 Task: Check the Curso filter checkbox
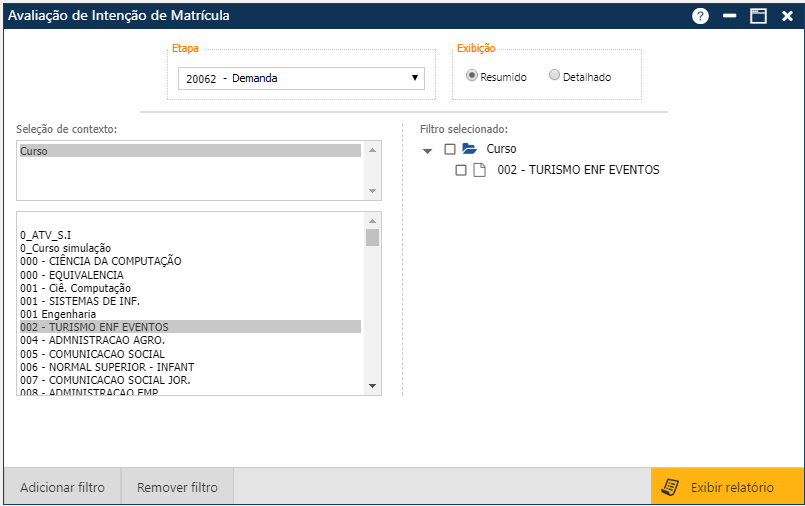point(450,149)
